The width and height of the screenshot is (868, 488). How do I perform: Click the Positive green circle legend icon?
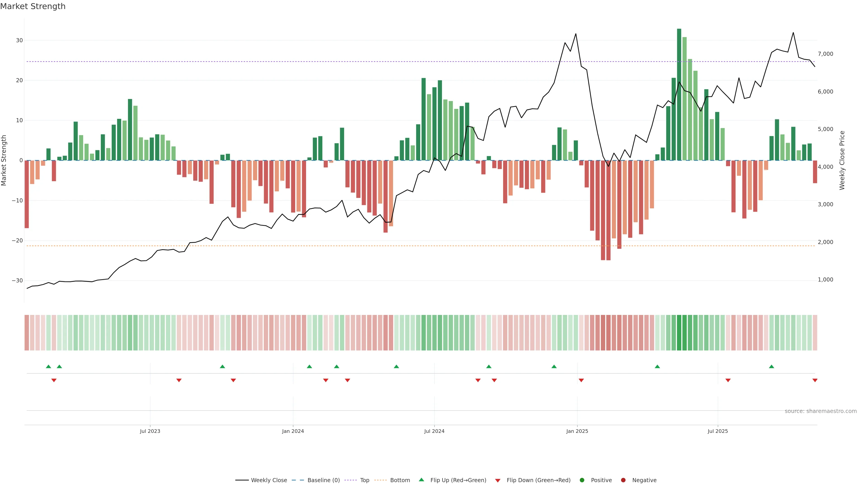point(582,480)
